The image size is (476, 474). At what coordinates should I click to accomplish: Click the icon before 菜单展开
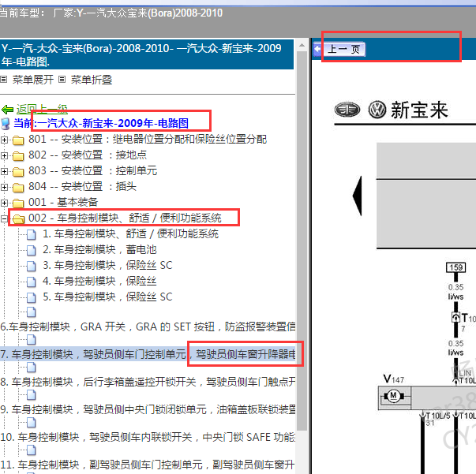point(4,80)
